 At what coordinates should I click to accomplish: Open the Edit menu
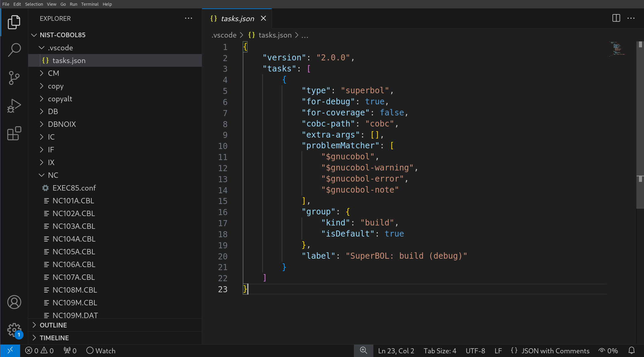[x=17, y=4]
